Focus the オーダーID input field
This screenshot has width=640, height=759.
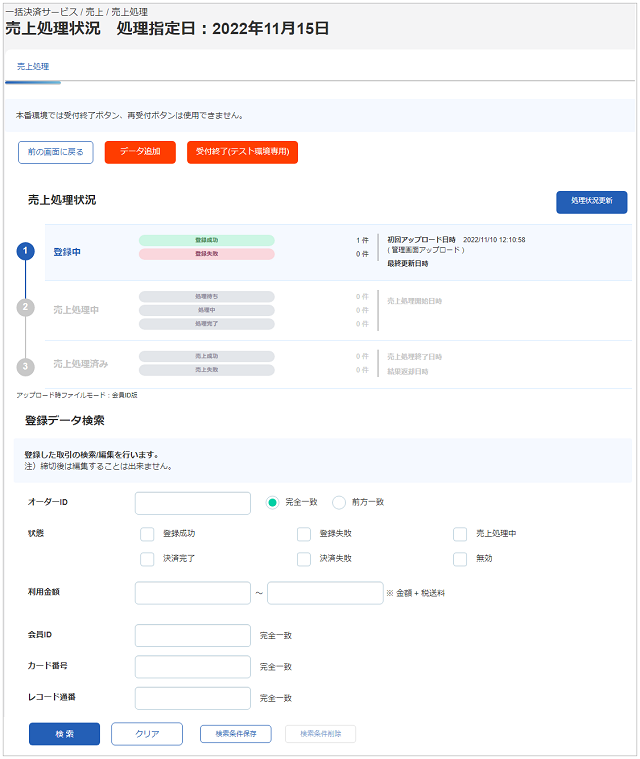pos(193,503)
